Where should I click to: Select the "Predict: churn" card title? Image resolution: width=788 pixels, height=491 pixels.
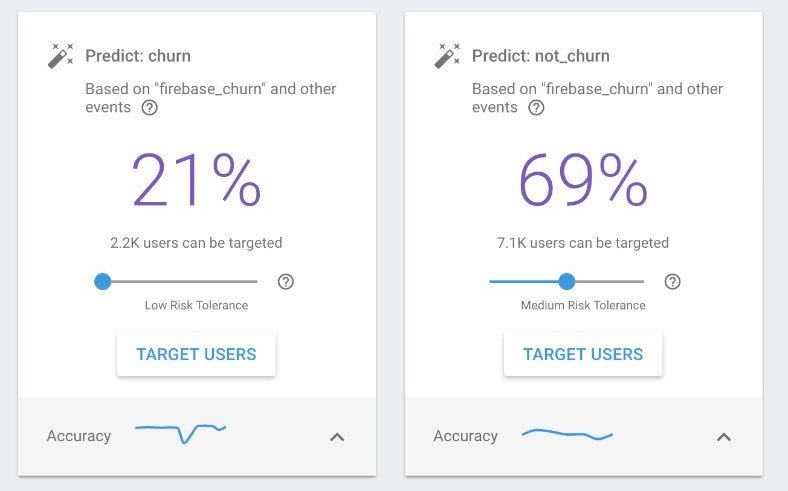138,56
